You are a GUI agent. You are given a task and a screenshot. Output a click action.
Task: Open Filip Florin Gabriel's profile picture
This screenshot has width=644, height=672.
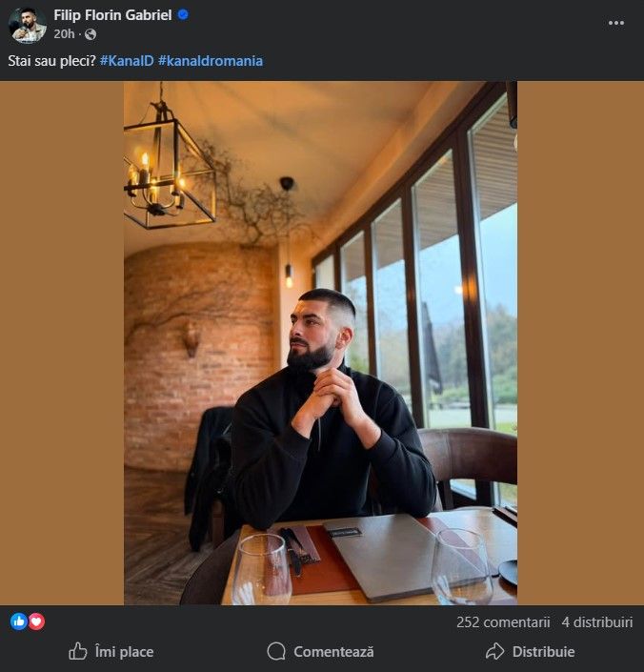[28, 25]
